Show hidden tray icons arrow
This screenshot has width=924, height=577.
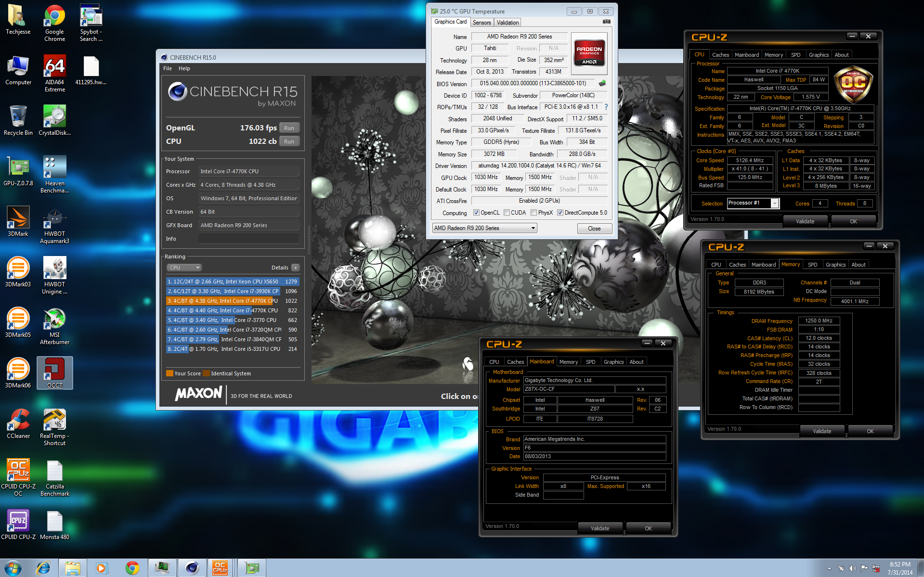click(829, 568)
